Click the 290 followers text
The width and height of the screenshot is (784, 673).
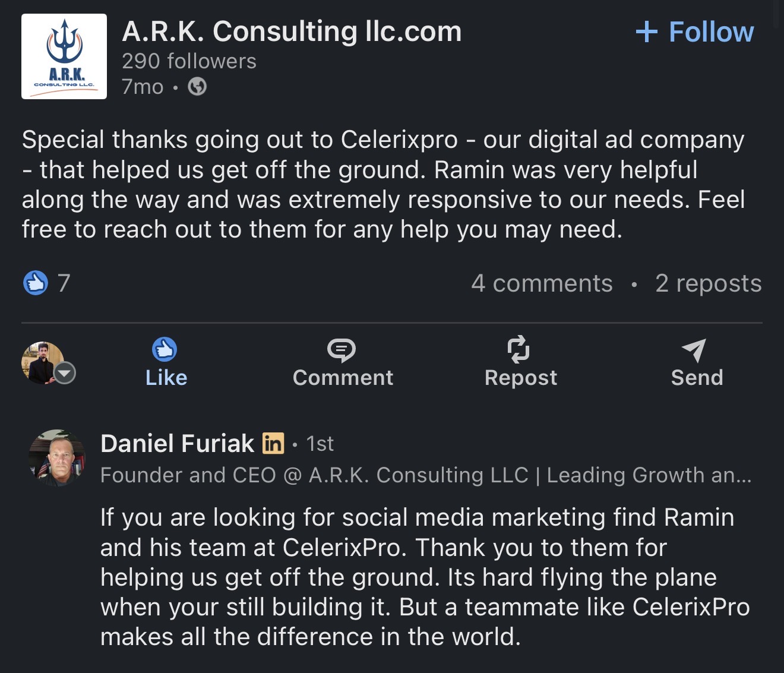tap(189, 61)
